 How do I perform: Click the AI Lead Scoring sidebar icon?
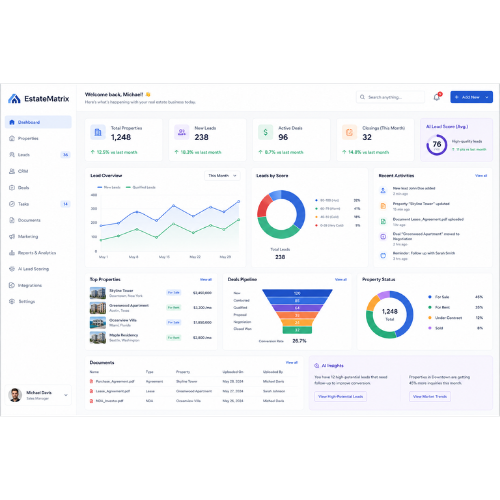(x=12, y=269)
